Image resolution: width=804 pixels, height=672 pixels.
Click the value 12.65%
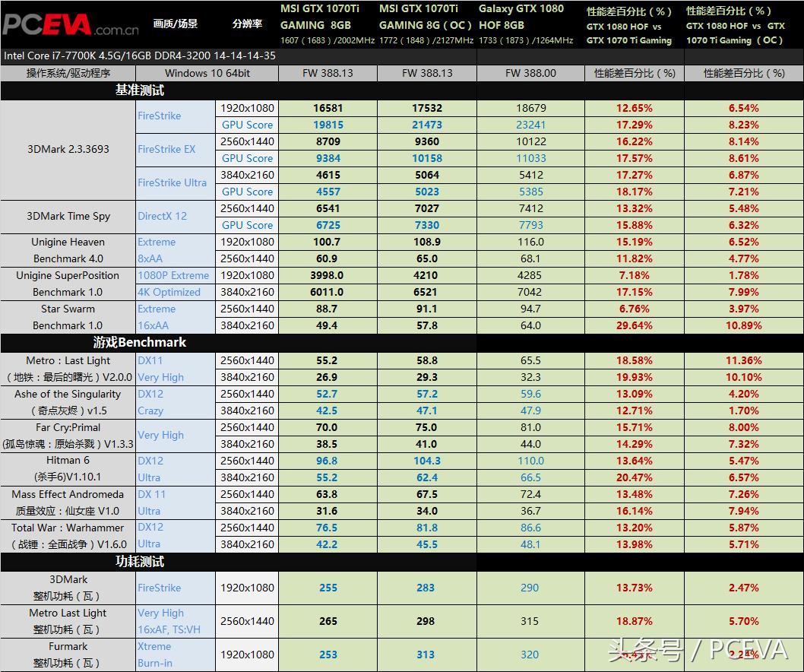click(635, 108)
